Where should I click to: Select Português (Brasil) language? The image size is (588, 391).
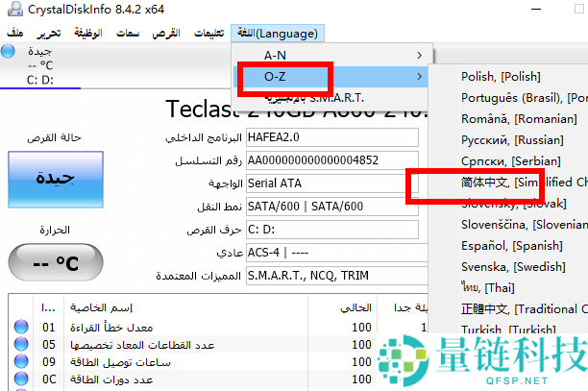pos(524,98)
